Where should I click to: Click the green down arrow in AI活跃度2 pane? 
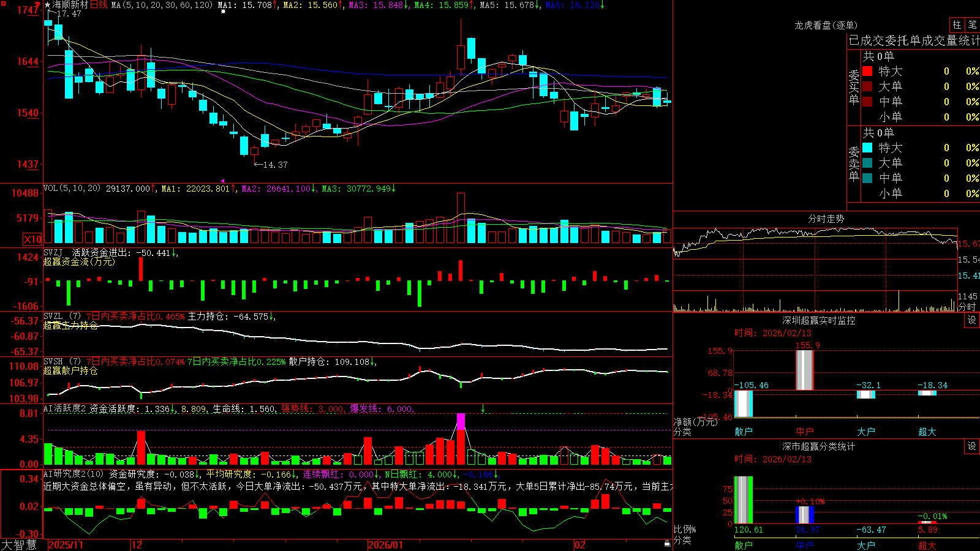[483, 408]
